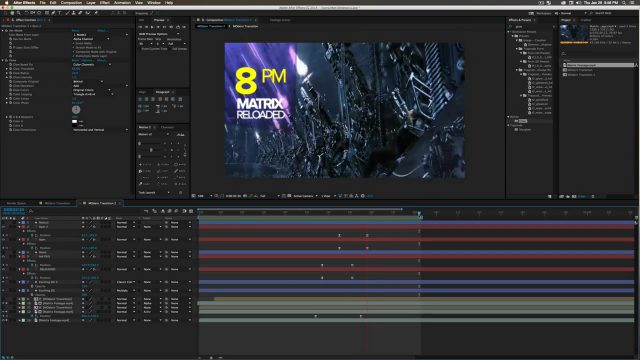Toggle visibility of the 8pm 2 layer
The width and height of the screenshot is (640, 360).
tap(4, 227)
